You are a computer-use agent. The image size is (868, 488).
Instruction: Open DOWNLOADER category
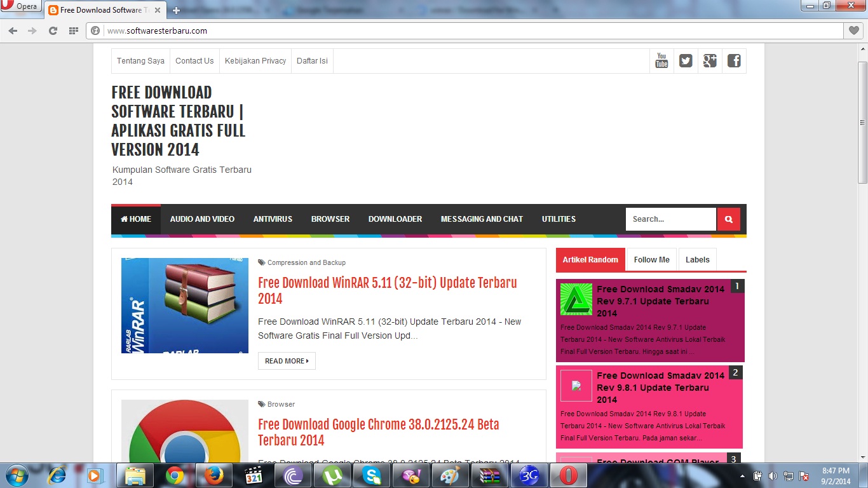pos(395,219)
